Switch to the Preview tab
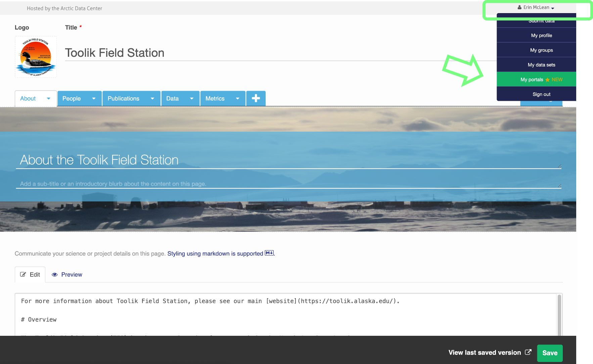The width and height of the screenshot is (593, 364). [67, 274]
